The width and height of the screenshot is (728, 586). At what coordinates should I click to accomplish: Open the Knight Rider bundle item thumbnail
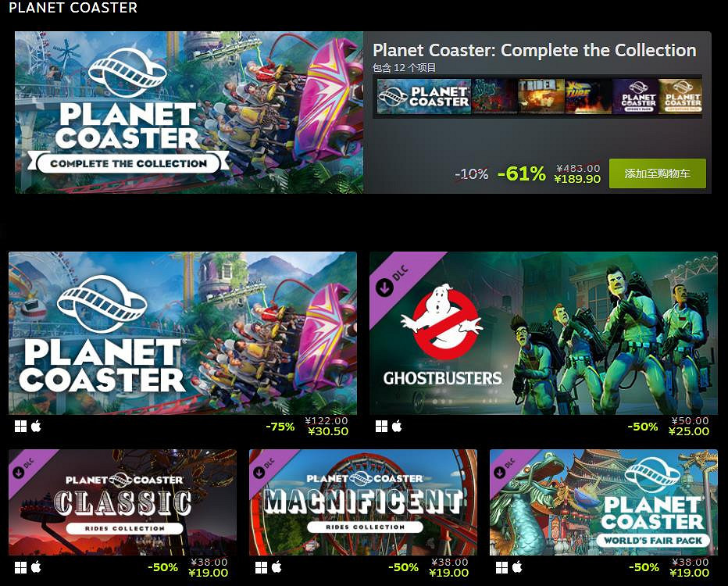click(541, 97)
